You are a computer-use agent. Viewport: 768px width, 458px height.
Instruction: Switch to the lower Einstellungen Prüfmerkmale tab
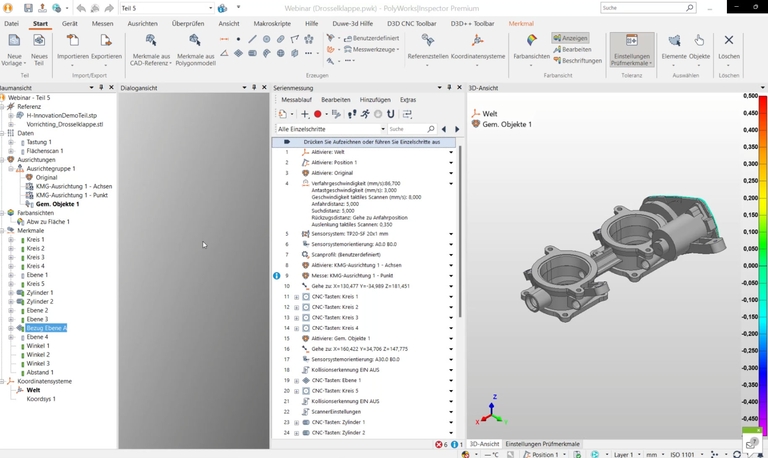point(542,444)
